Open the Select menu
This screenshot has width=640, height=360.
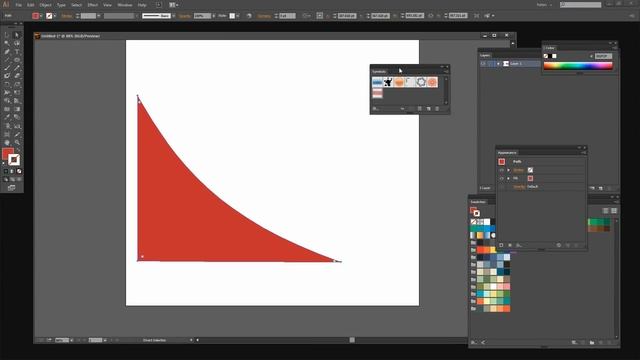pyautogui.click(x=76, y=5)
